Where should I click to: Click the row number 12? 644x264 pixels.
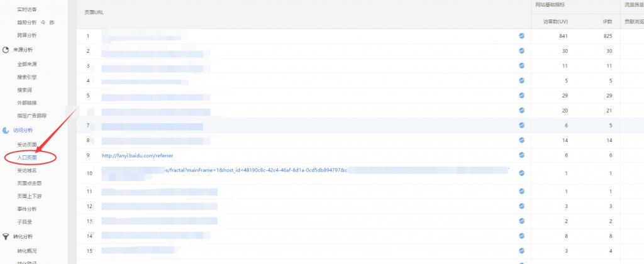(89, 207)
